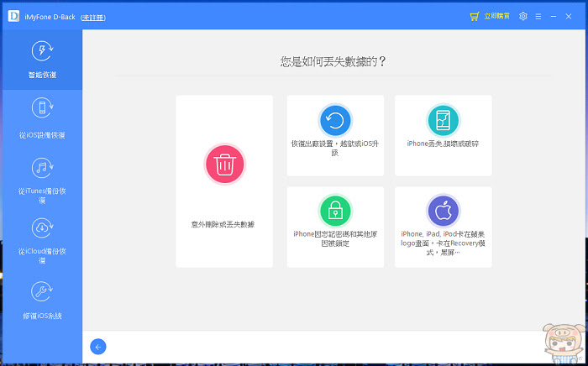The width and height of the screenshot is (588, 366).
Task: Select the purple Apple logo icon
Action: (443, 211)
